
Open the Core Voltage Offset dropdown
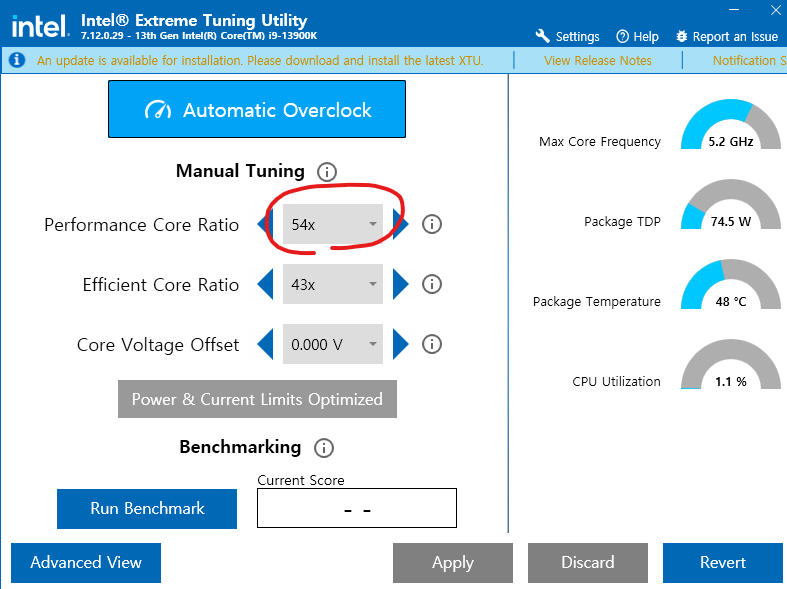(x=332, y=345)
